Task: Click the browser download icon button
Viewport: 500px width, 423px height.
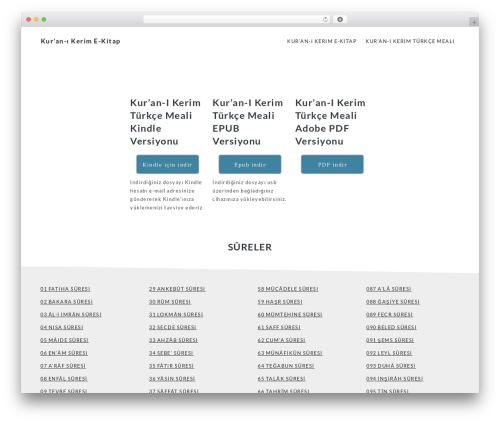Action: click(340, 20)
